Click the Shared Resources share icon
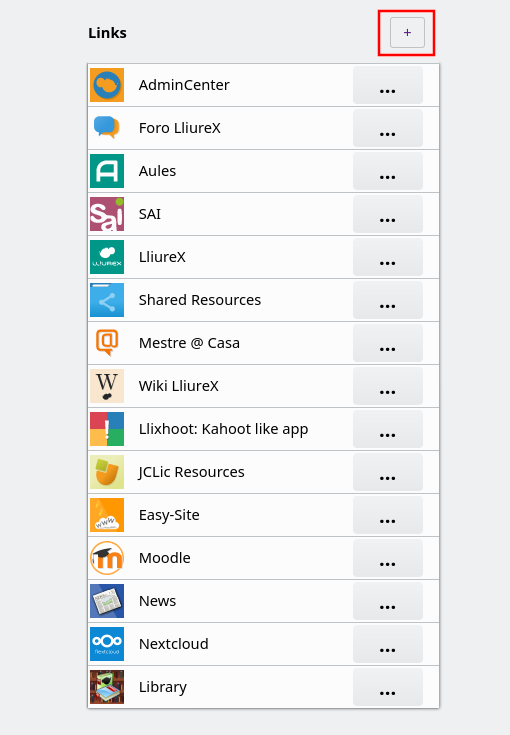 pos(107,300)
